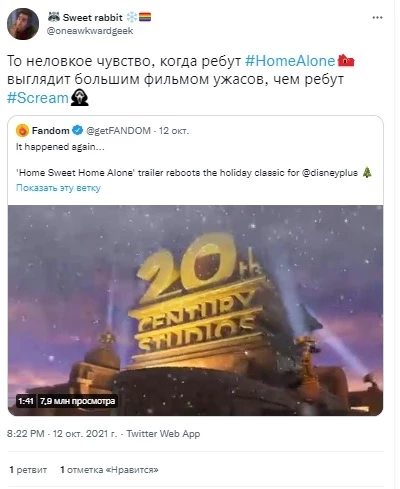Expand thread via Показать эту ветку
This screenshot has width=400, height=489.
(58, 188)
